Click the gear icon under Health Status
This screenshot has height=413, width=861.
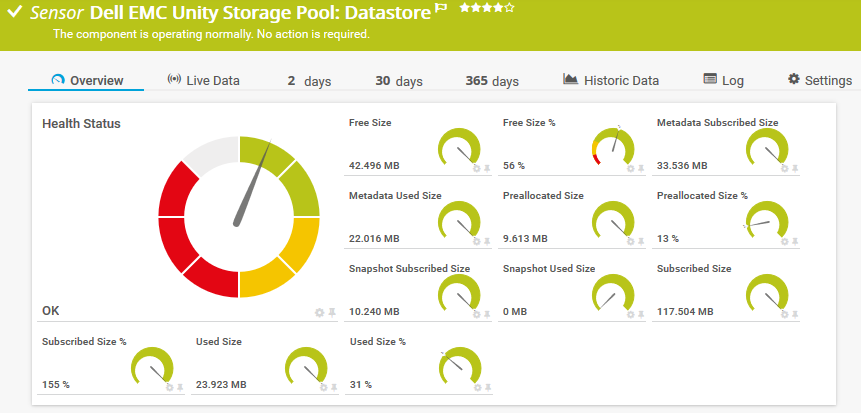[319, 313]
